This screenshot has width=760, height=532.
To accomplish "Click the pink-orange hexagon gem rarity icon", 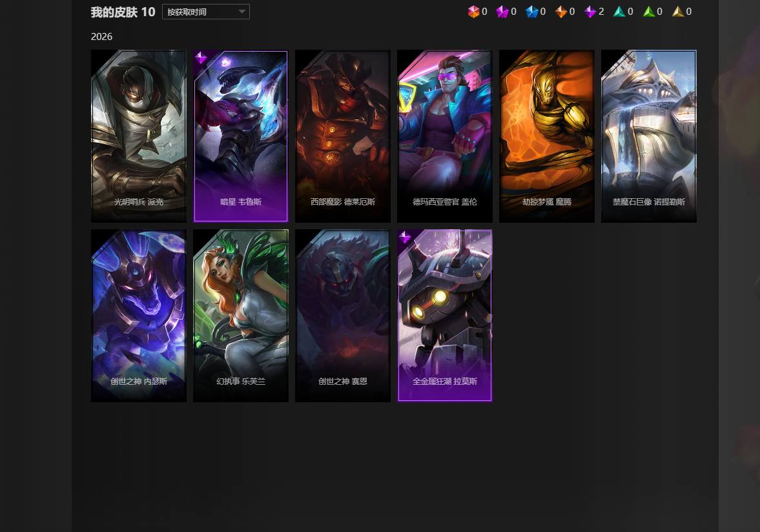I will click(x=473, y=12).
